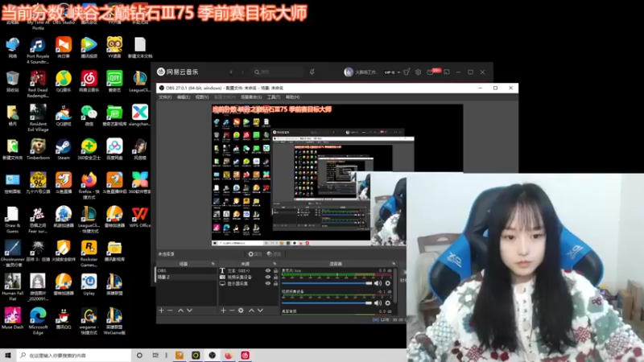Screen dimensions: 644x362
Task: Open Steam from the desktop
Action: click(64, 149)
